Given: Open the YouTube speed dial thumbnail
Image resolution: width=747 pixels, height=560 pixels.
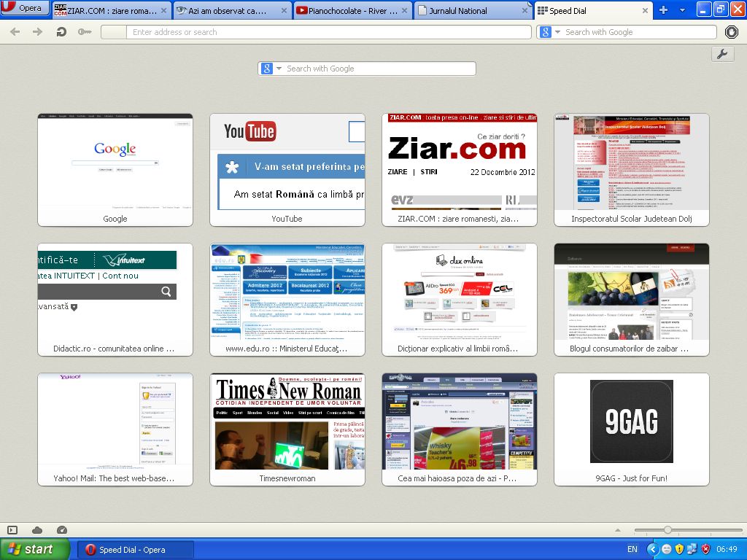Looking at the screenshot, I should (287, 170).
